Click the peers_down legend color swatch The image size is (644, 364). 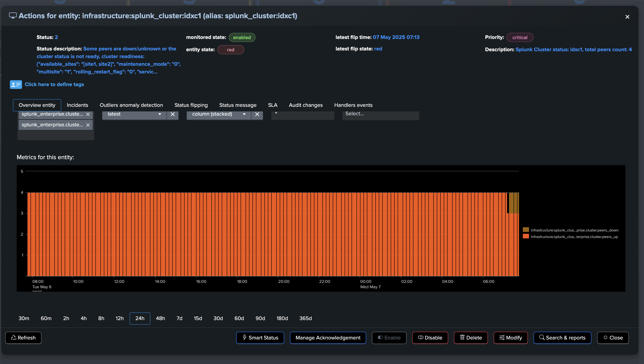[x=526, y=230]
